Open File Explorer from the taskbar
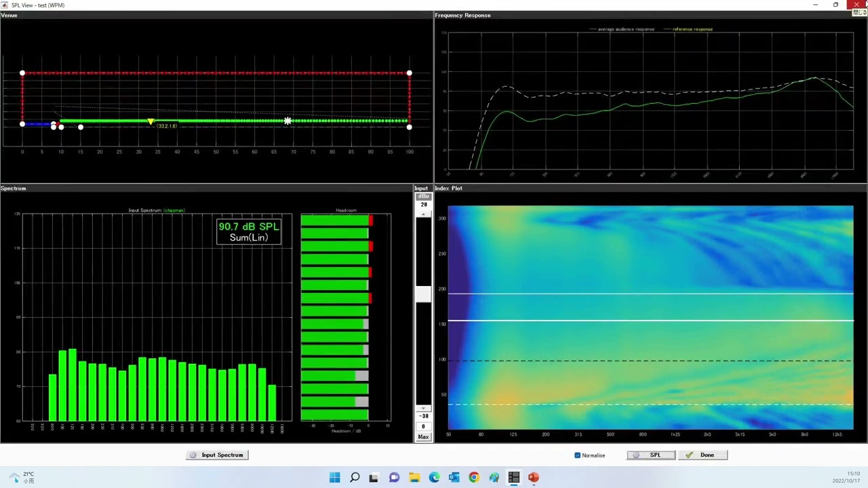The width and height of the screenshot is (868, 488). [414, 477]
